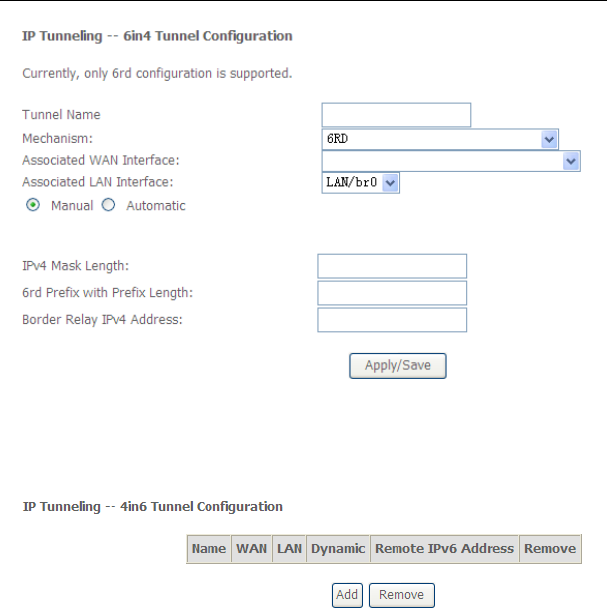Open the Associated LAN Interface LAN/br0 dropdown
607x611 pixels.
360,183
